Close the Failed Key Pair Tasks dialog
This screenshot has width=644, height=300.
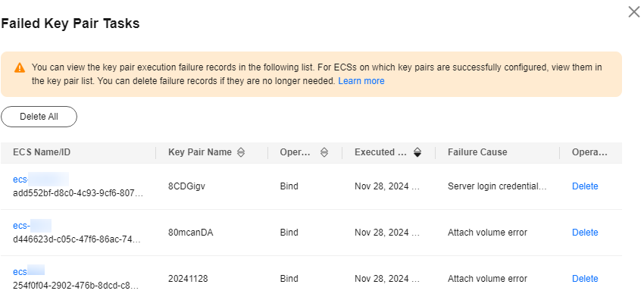click(633, 12)
